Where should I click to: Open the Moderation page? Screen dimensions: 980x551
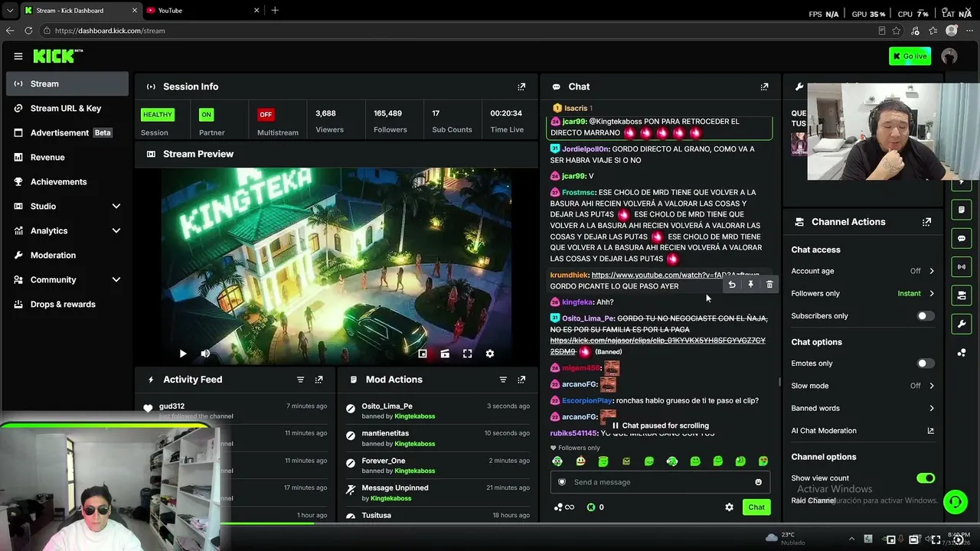click(67, 256)
